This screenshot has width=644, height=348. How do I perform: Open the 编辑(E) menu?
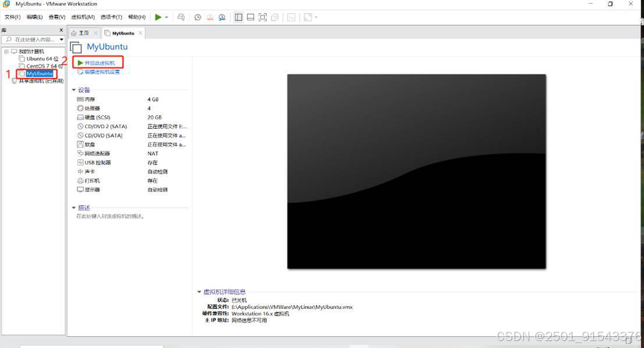tap(34, 17)
